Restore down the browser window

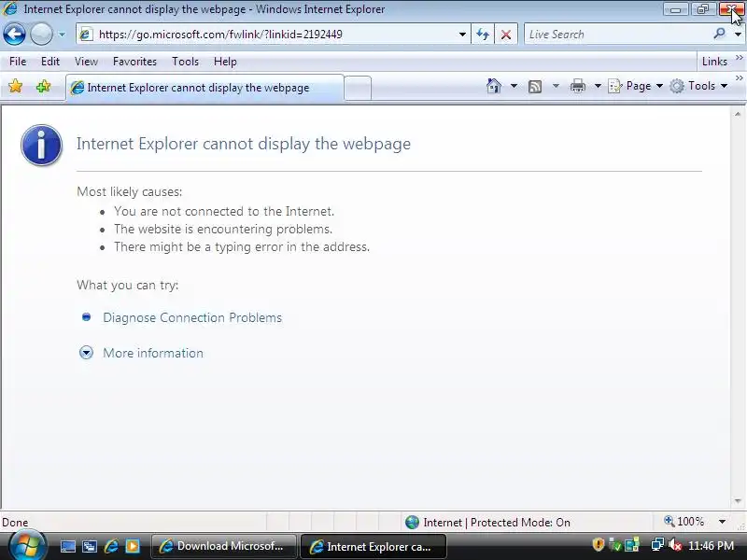[x=703, y=9]
